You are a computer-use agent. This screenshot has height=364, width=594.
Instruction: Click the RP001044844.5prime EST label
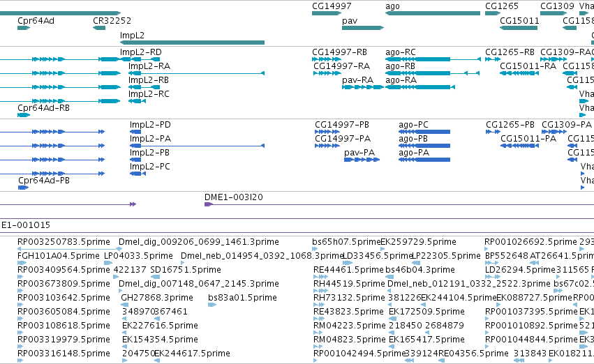tap(531, 340)
